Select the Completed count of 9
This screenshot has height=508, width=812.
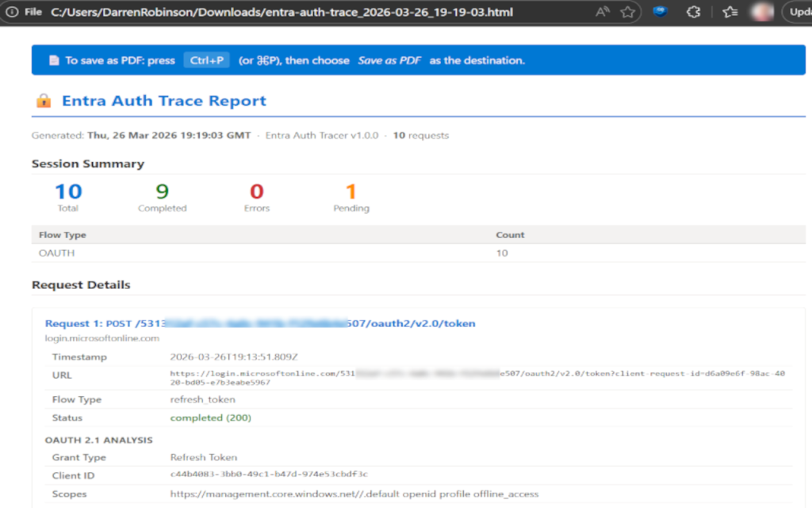[x=162, y=191]
